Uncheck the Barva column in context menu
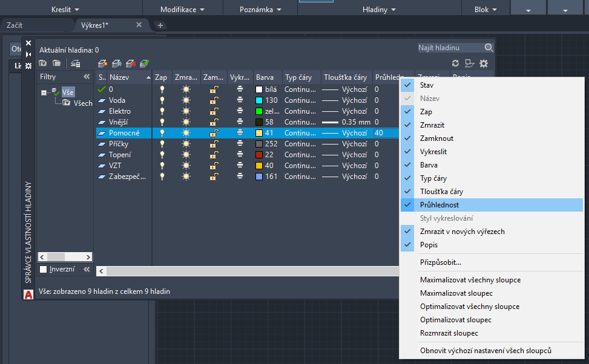The image size is (589, 364). tap(429, 165)
